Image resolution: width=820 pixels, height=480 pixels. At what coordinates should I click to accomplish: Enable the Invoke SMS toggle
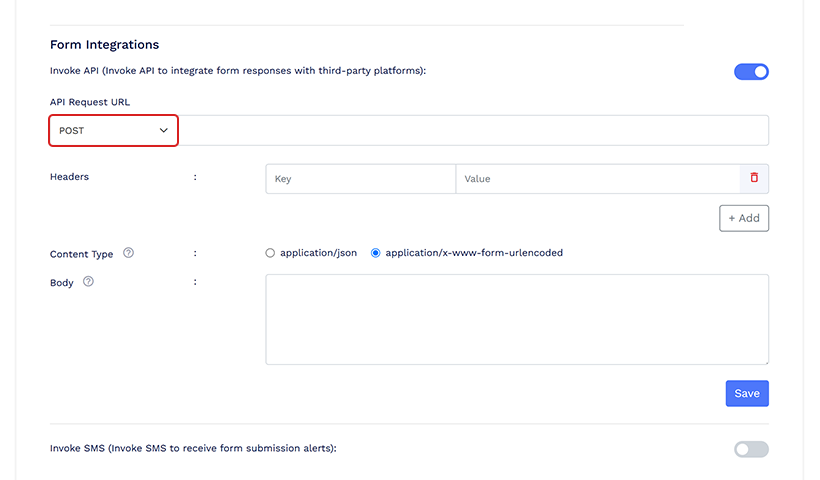(x=751, y=449)
